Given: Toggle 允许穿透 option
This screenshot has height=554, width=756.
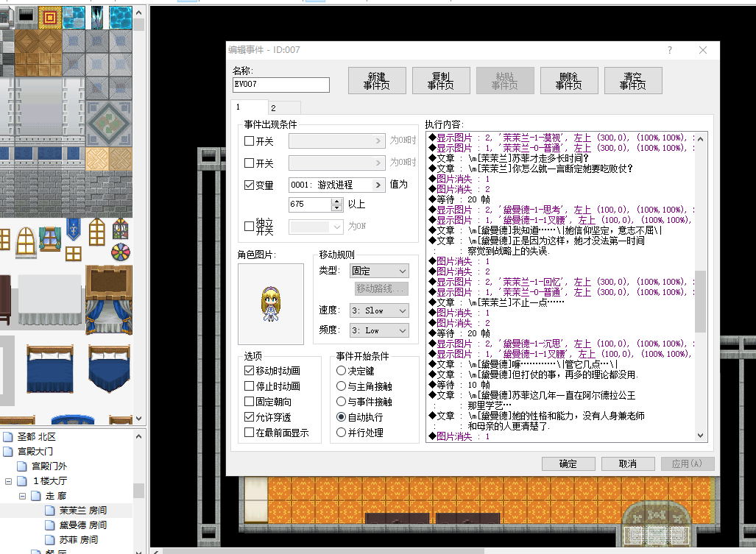Looking at the screenshot, I should click(x=250, y=416).
